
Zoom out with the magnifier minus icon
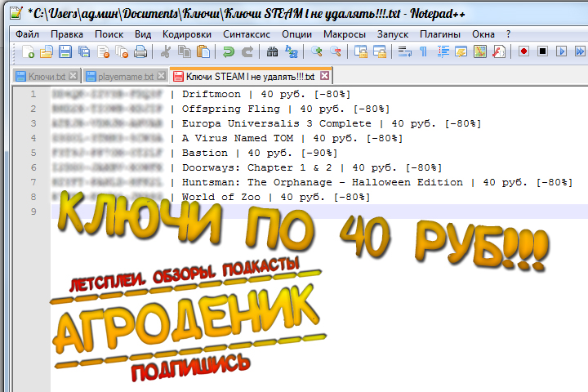[x=336, y=51]
